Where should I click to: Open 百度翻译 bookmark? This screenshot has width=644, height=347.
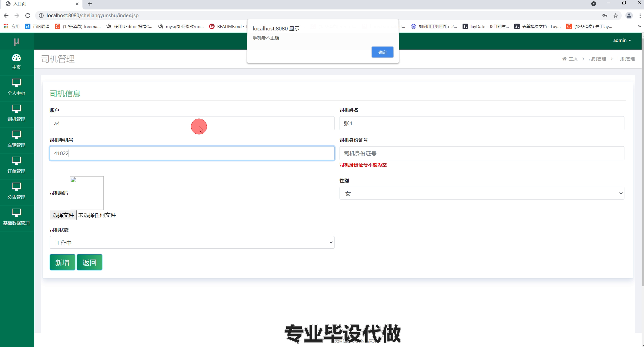[37, 26]
